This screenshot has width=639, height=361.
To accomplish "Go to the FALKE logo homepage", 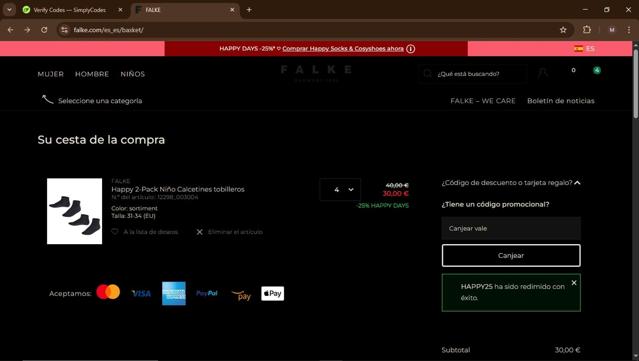I will tap(316, 73).
